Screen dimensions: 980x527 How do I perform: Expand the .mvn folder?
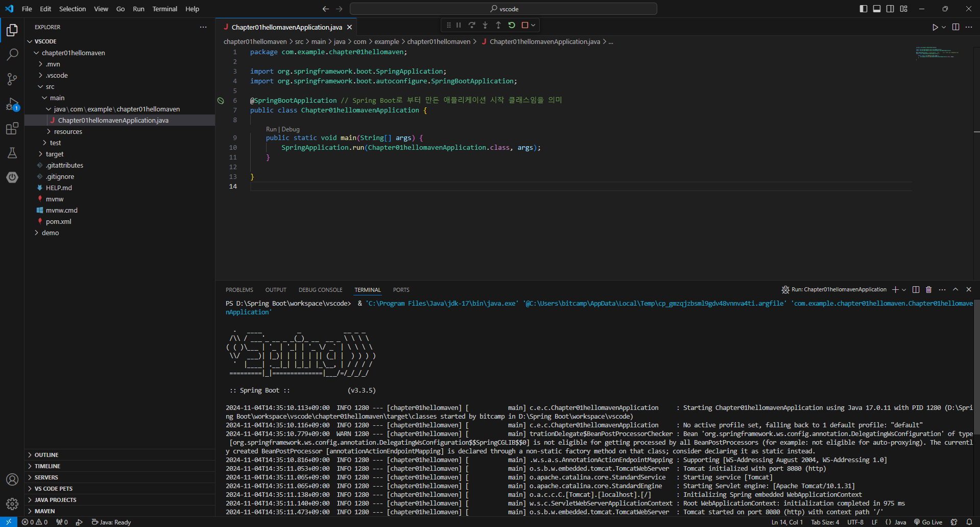coord(119,64)
